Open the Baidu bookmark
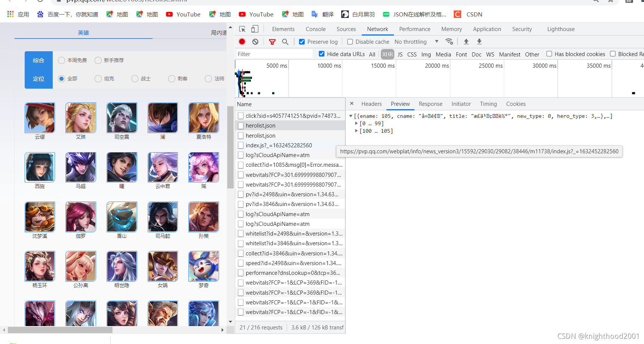This screenshot has width=644, height=344. [68, 14]
